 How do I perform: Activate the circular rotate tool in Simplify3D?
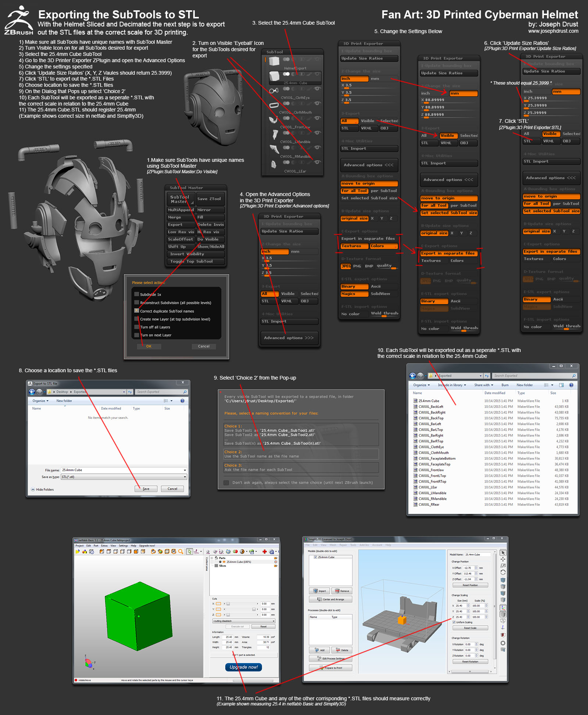click(503, 572)
